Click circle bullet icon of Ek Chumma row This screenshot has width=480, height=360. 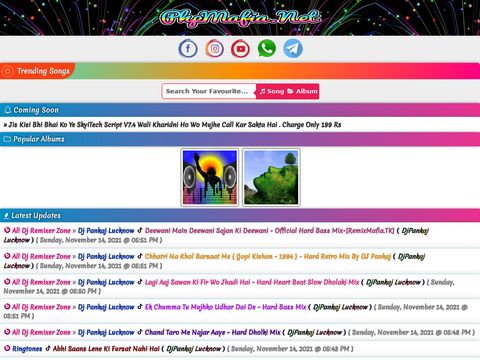tap(7, 306)
